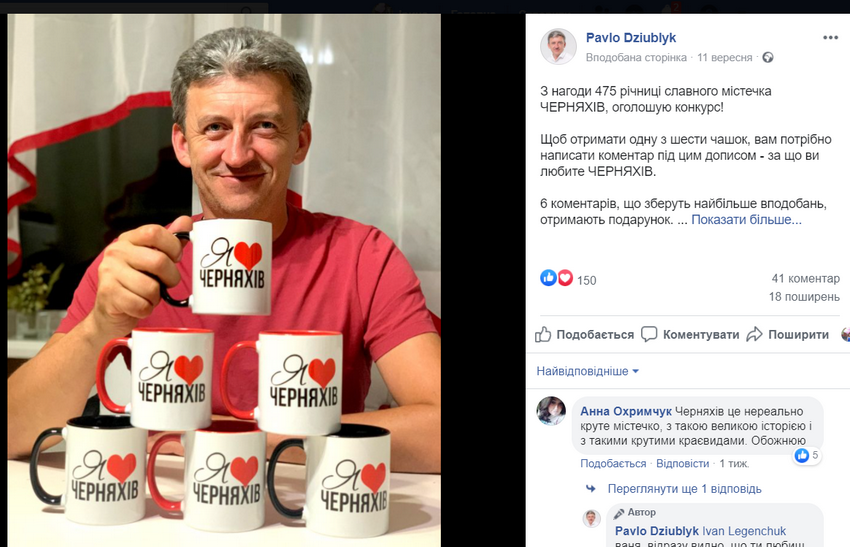This screenshot has height=547, width=850.
Task: Open Pavlo Dziublyk's profile picture in header
Action: pos(558,47)
